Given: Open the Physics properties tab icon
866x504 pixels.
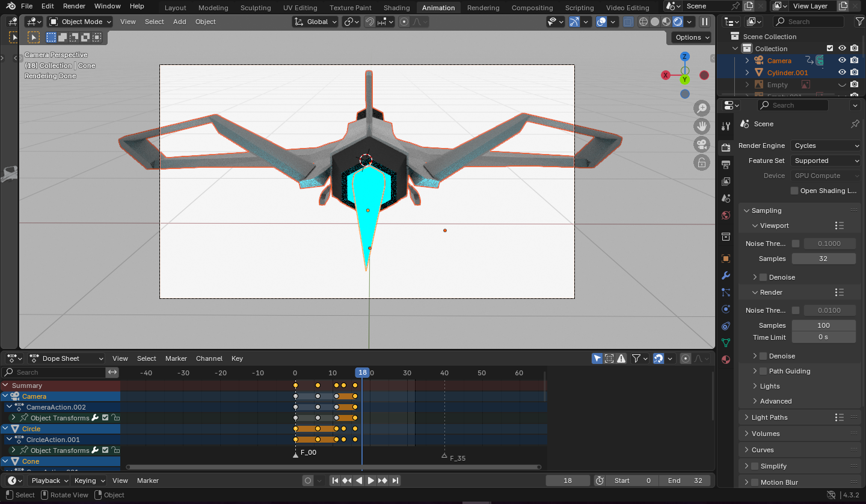Looking at the screenshot, I should pos(726,309).
